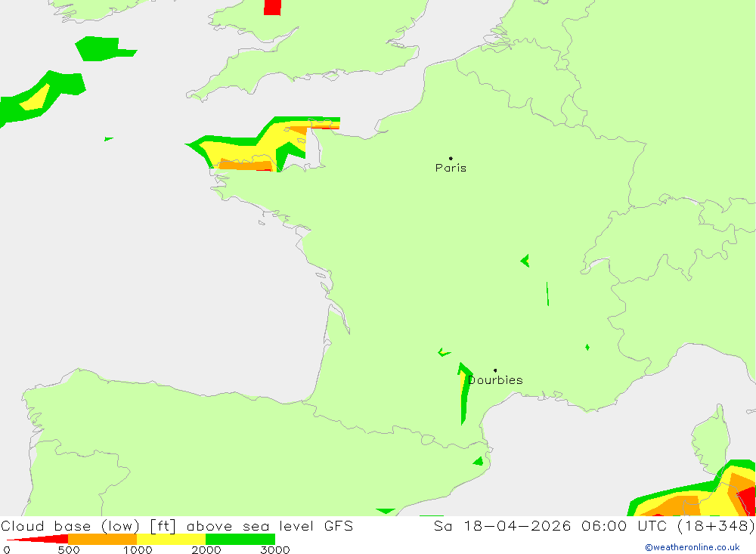Click the GFS model label
Screen dimensions: 756x554
coord(339,525)
